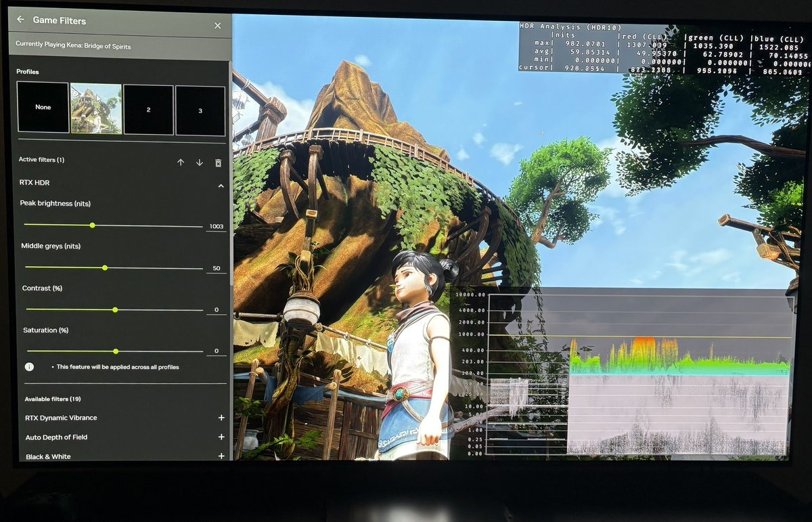Adjust the Saturation slider

[114, 351]
